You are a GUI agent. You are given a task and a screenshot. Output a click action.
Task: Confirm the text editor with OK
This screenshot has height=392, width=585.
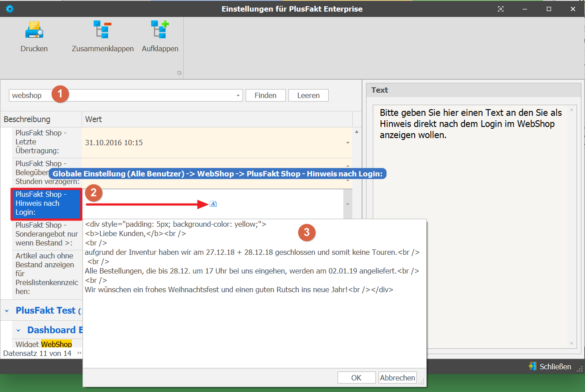356,378
